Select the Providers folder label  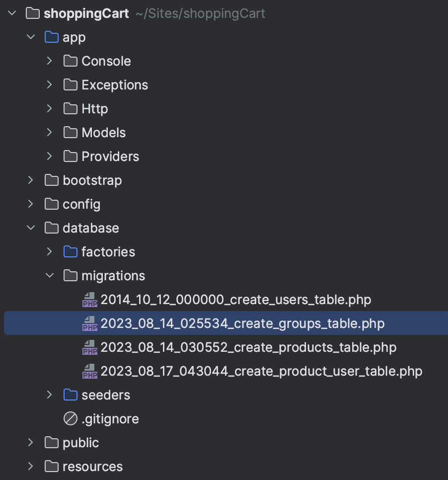[x=110, y=157]
